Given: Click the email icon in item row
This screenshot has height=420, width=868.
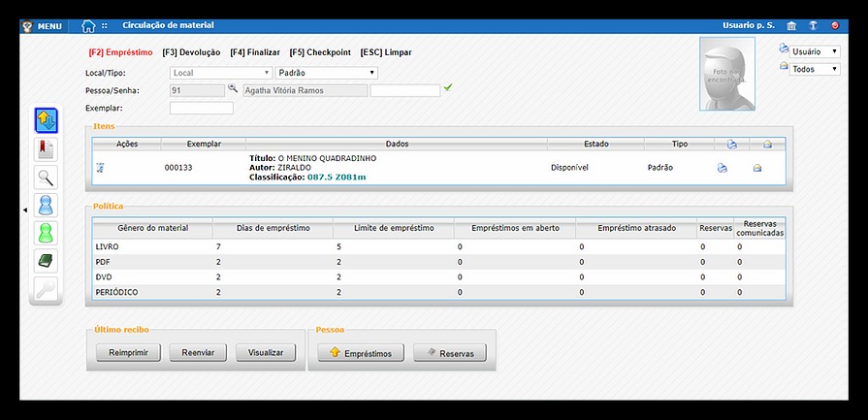Looking at the screenshot, I should pos(757,168).
